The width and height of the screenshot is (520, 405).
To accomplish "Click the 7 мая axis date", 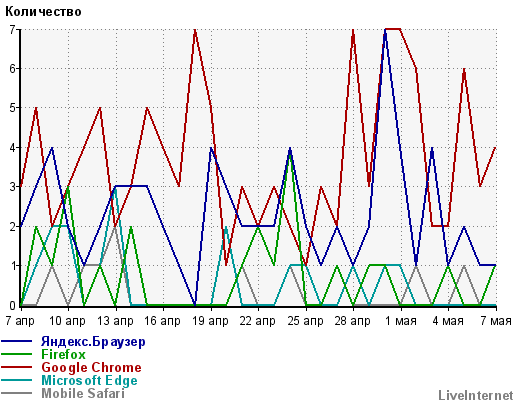I will [496, 321].
